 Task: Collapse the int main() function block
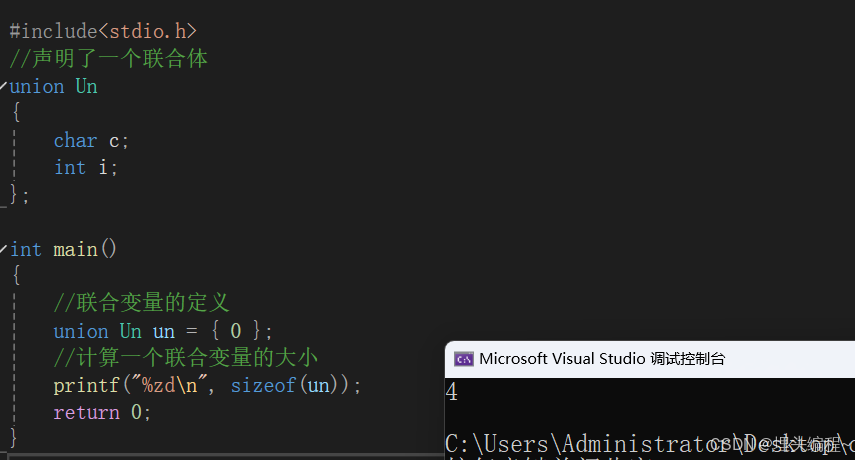[3, 249]
